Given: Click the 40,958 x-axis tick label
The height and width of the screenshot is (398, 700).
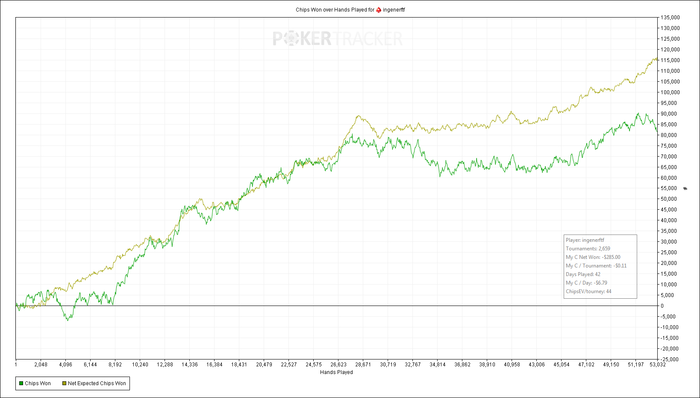Looking at the screenshot, I should (x=512, y=365).
